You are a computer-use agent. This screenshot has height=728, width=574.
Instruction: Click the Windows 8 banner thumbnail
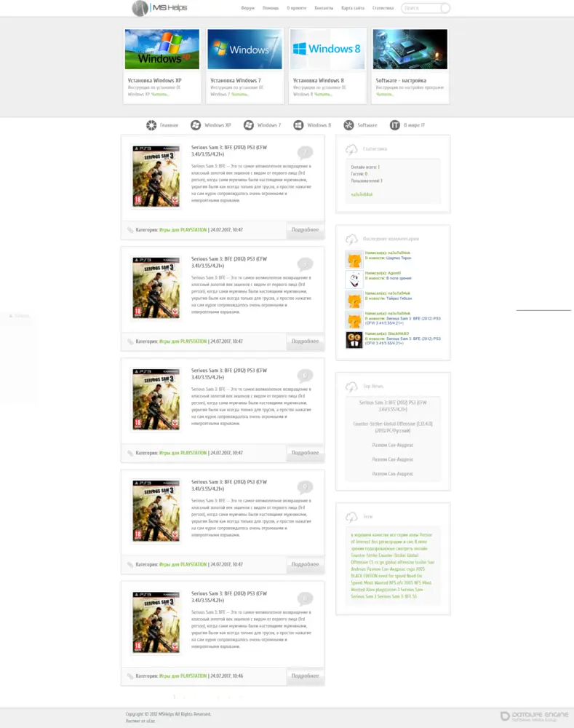coord(327,50)
